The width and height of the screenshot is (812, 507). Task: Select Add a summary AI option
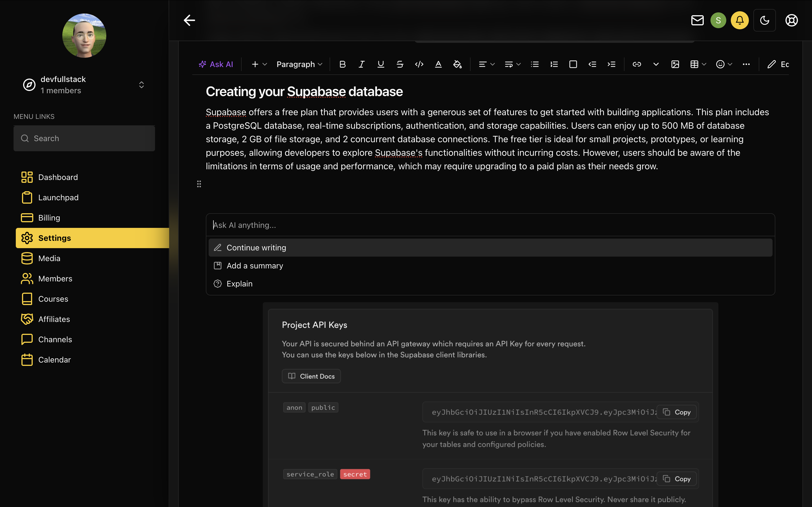[255, 266]
